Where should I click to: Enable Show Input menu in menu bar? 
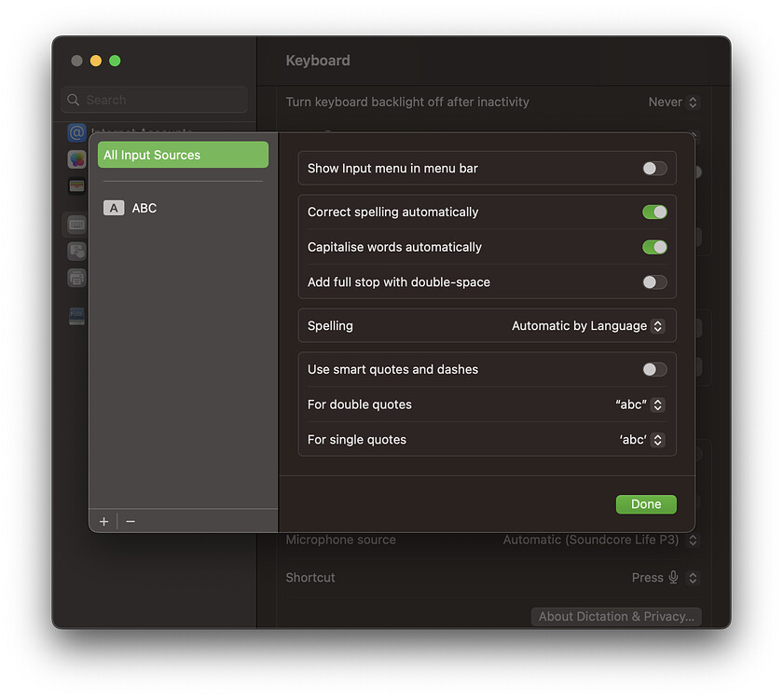point(654,169)
